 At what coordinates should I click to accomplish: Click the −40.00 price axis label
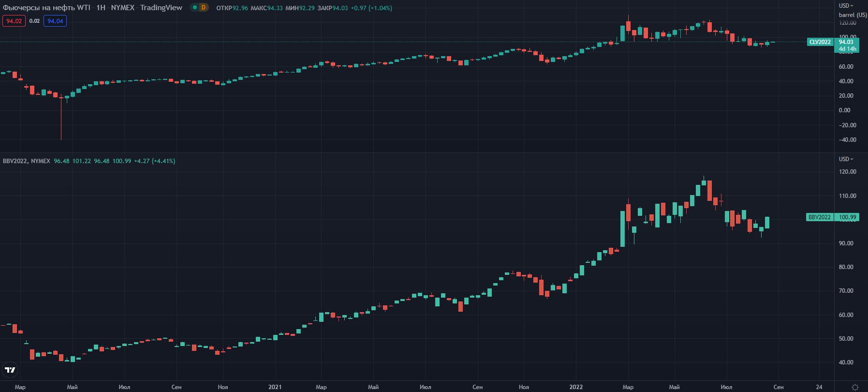pos(847,139)
